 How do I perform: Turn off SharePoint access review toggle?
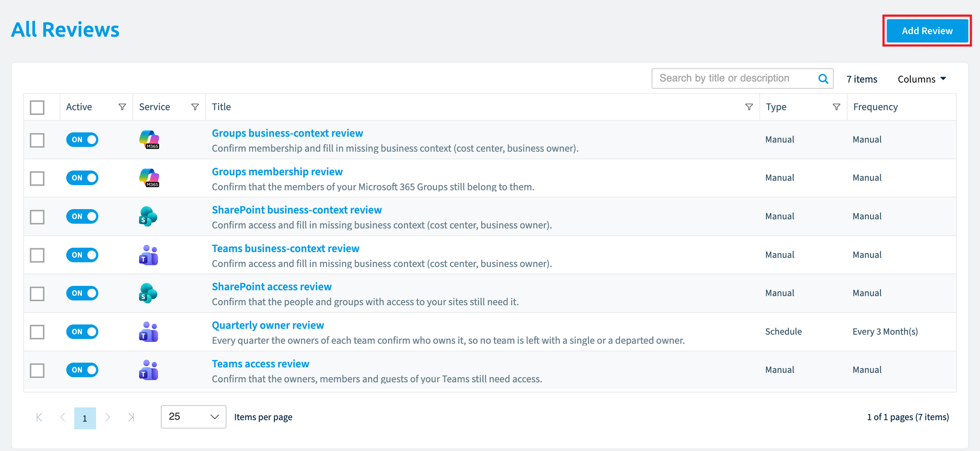(82, 293)
